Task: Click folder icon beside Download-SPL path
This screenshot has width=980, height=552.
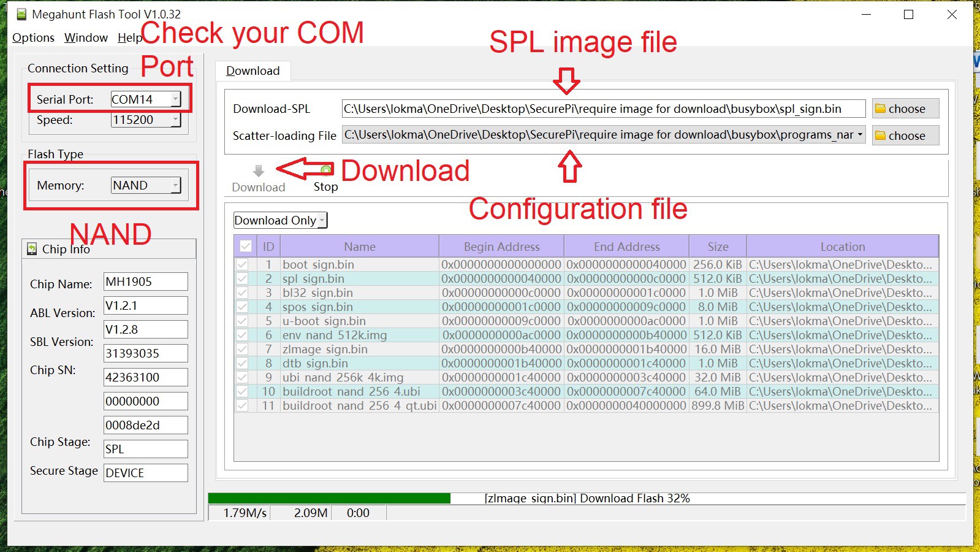Action: click(x=880, y=109)
